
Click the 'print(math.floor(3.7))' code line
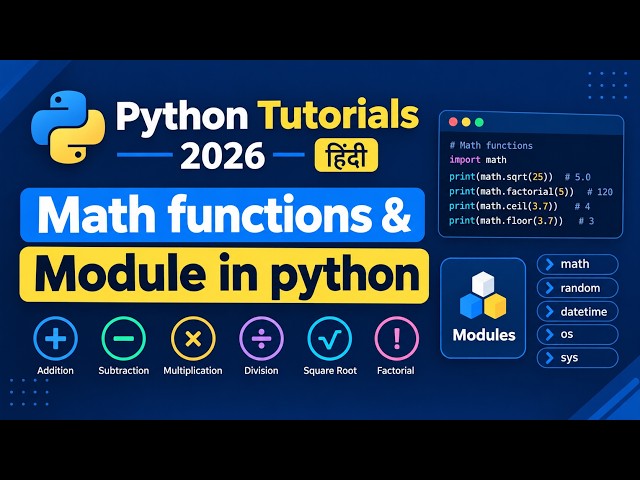pyautogui.click(x=506, y=221)
